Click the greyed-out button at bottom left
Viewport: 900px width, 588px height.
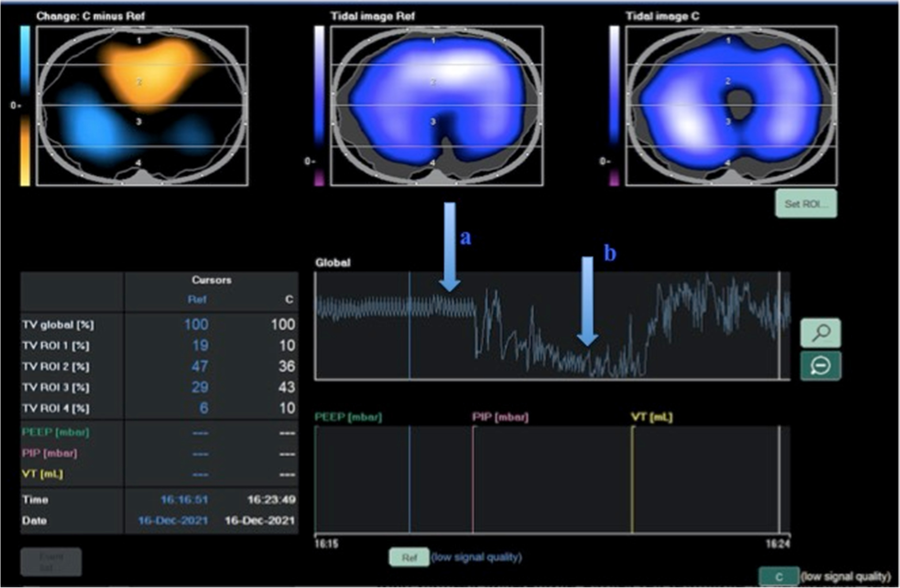(51, 562)
